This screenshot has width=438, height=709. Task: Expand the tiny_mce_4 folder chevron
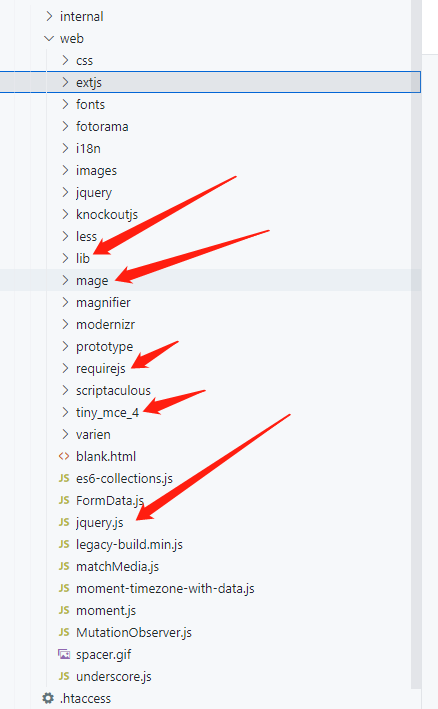coord(66,412)
